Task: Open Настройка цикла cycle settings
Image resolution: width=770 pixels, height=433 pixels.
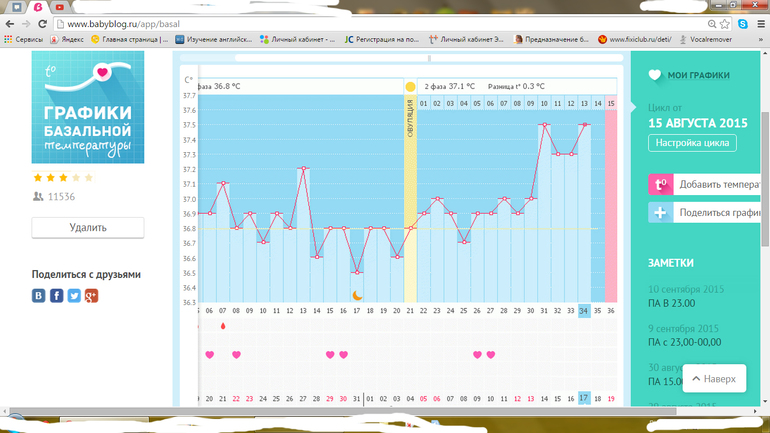Action: pyautogui.click(x=692, y=143)
